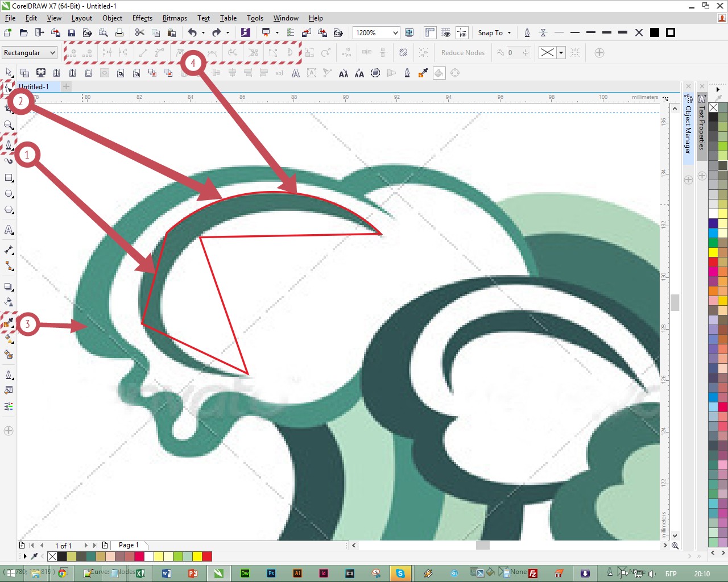Select the Page 1 tab

[x=129, y=545]
